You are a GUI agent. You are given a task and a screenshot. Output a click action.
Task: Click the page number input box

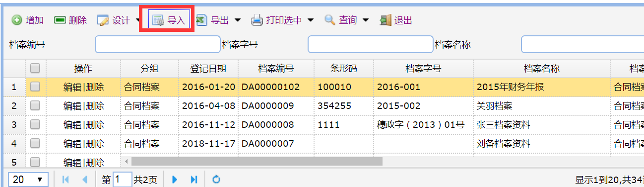[123, 180]
